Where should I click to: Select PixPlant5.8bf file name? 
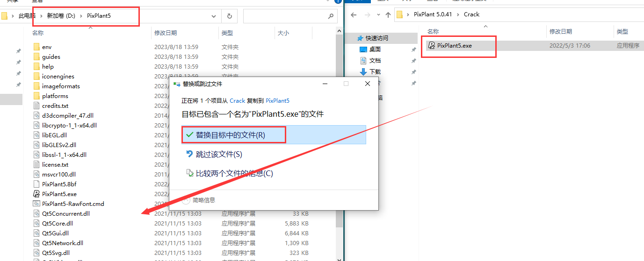59,184
